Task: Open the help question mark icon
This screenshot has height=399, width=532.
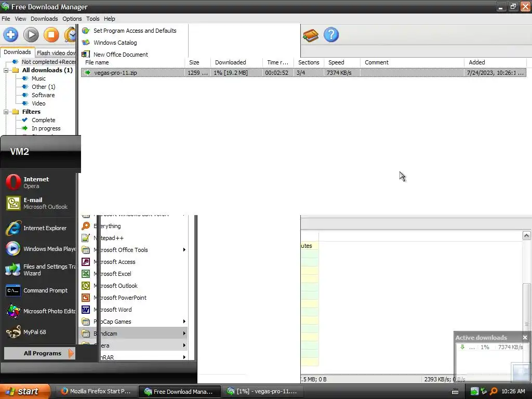Action: coord(331,35)
